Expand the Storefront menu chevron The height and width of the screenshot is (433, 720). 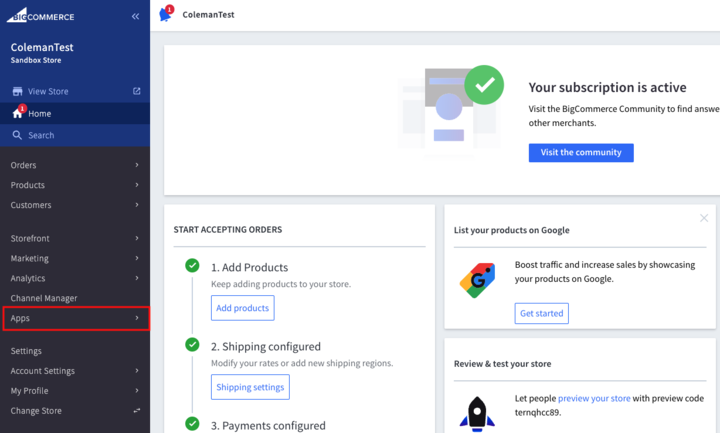[x=137, y=238]
